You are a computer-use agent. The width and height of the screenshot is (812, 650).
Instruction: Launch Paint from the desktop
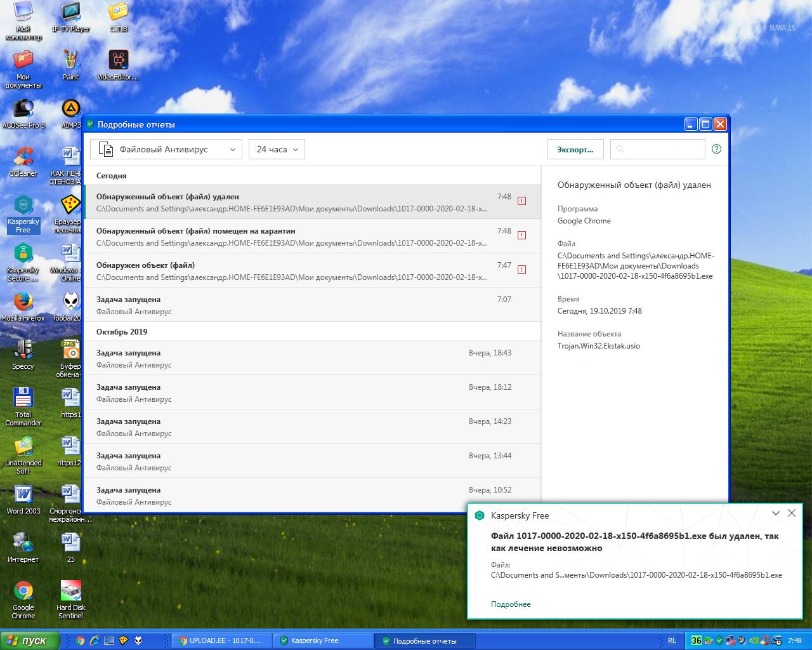coord(71,65)
